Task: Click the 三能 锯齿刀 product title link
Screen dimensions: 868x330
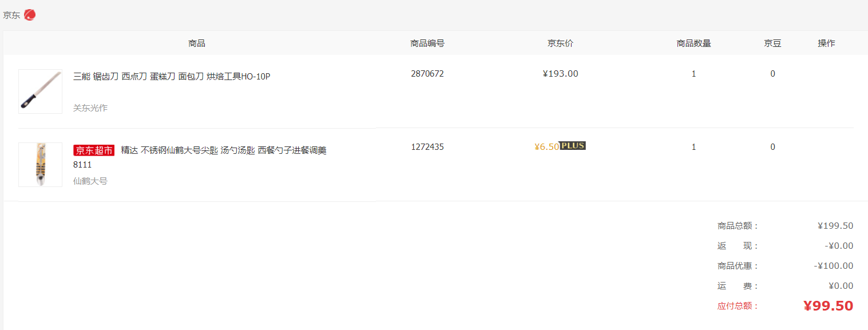Action: pyautogui.click(x=172, y=76)
